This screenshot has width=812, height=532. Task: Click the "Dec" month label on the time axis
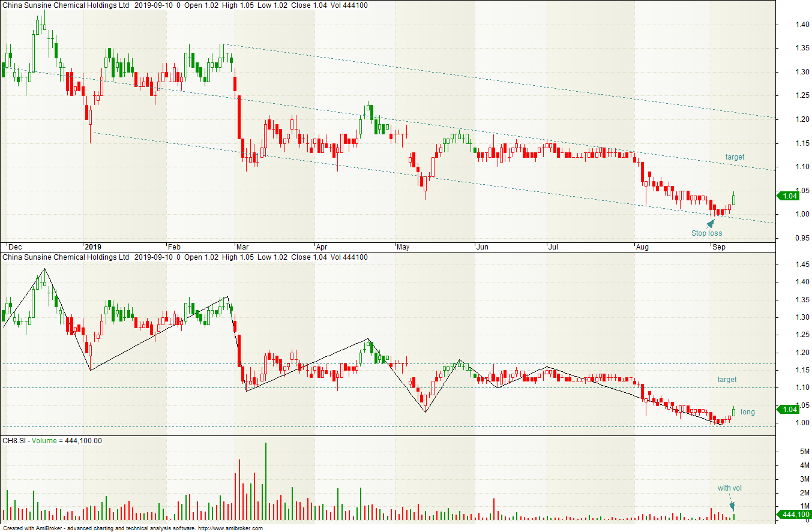(15, 247)
